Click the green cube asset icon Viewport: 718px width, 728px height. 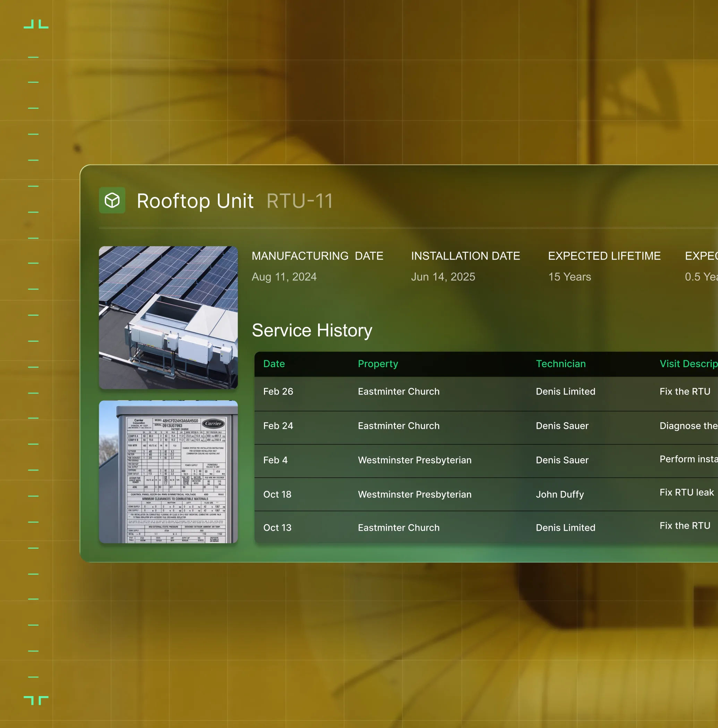coord(112,200)
